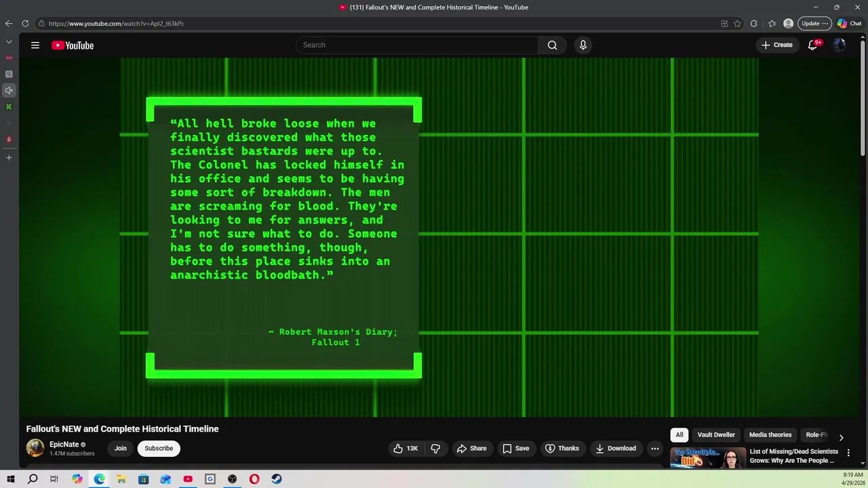This screenshot has width=868, height=488.
Task: Open List of Missing/Dead Scientists video title
Action: (x=794, y=456)
